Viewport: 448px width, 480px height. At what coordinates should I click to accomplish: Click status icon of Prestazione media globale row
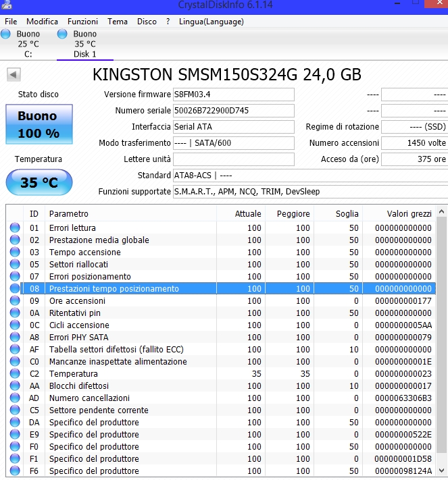[x=15, y=240]
